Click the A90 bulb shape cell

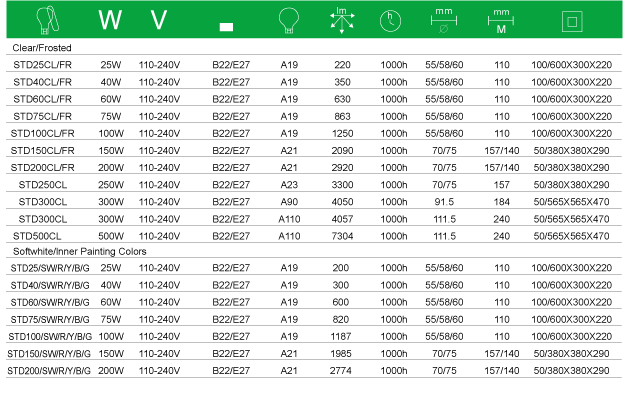tap(289, 201)
